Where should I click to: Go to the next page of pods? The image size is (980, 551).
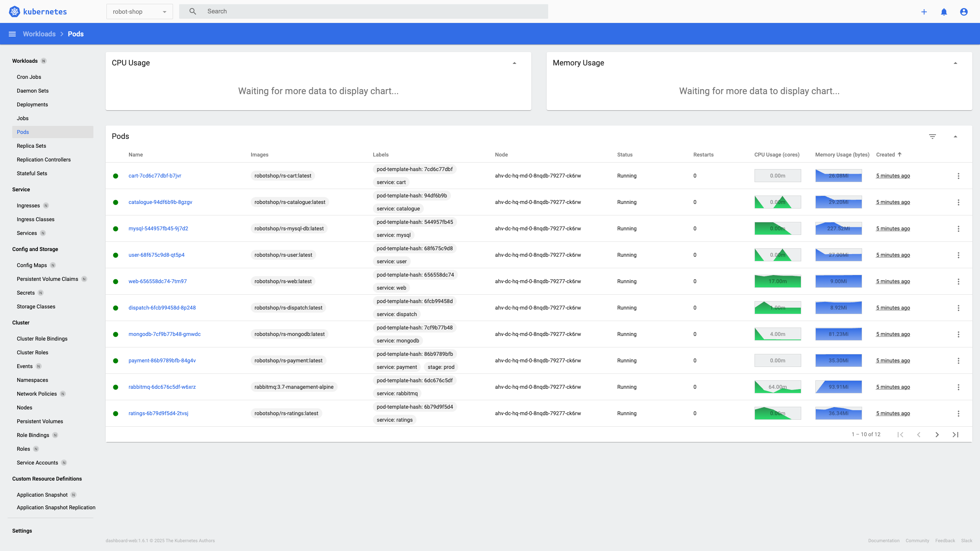[937, 435]
